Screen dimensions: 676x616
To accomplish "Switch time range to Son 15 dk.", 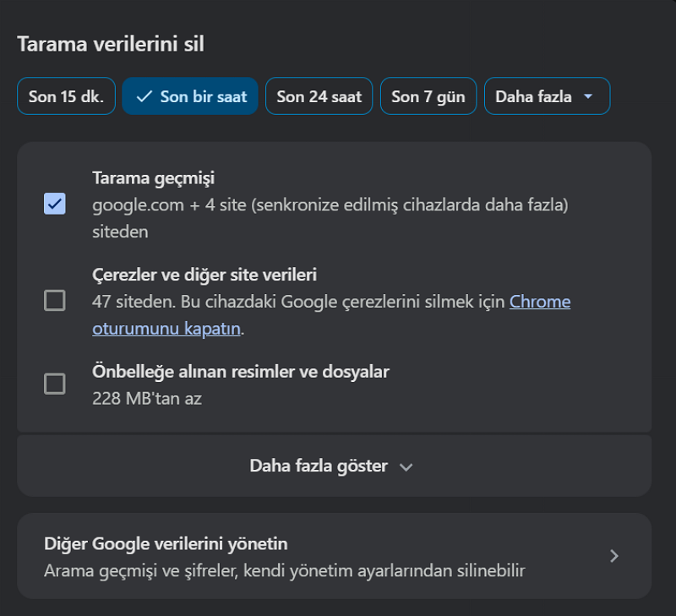I will click(65, 95).
